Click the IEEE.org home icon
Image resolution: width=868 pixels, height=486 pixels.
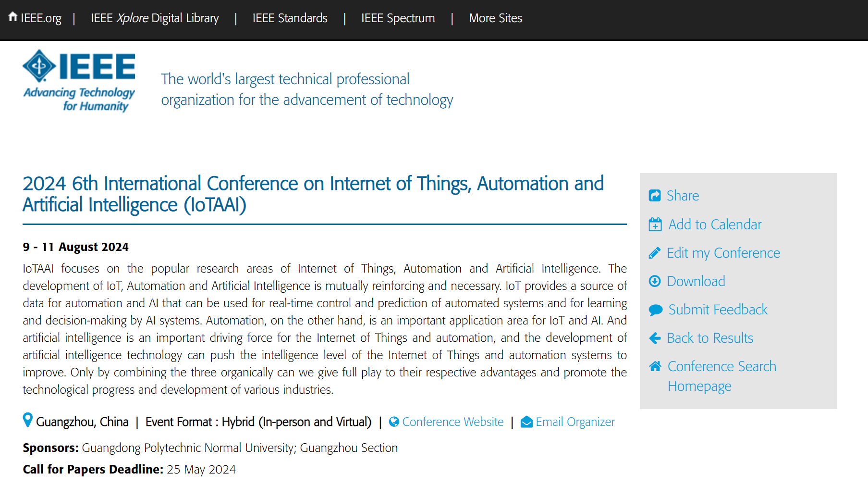(x=13, y=17)
